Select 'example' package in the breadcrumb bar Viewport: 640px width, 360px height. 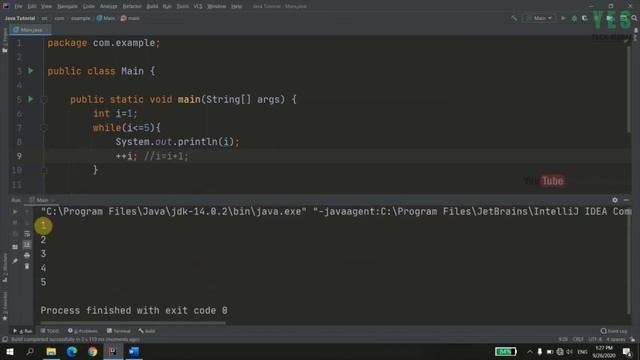coord(80,18)
